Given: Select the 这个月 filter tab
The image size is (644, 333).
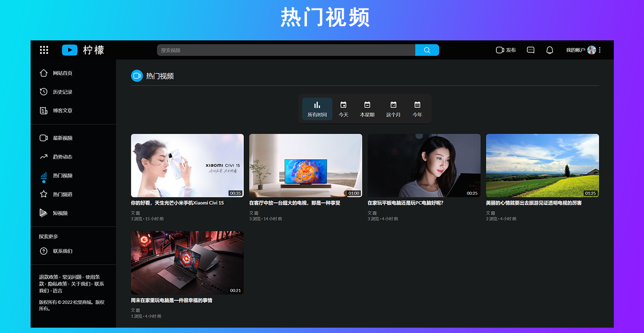Looking at the screenshot, I should (x=393, y=109).
